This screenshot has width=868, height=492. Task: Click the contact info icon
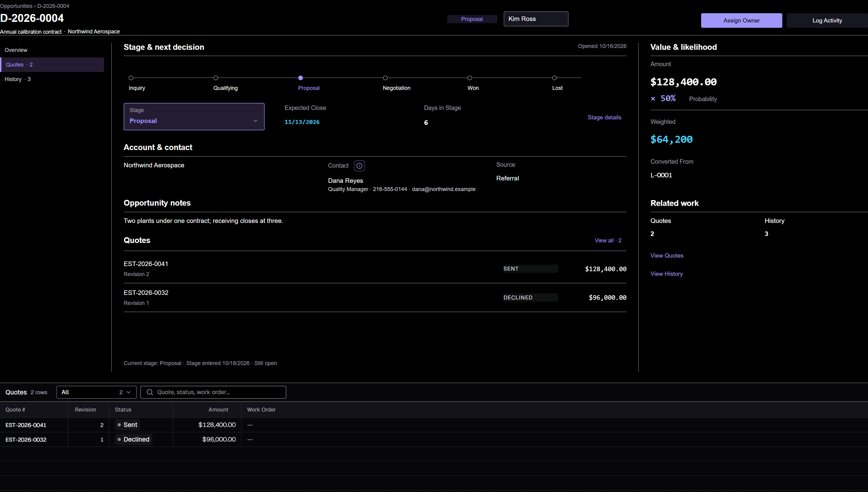[x=359, y=166]
